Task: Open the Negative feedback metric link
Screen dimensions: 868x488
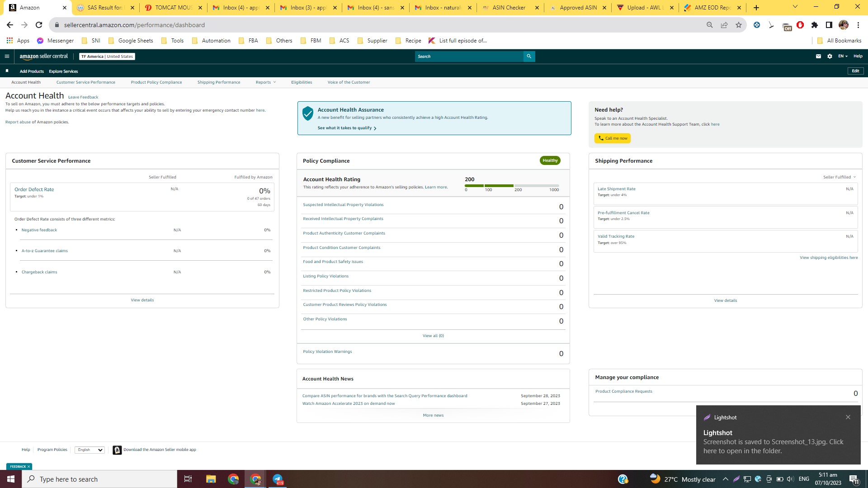Action: pos(39,230)
